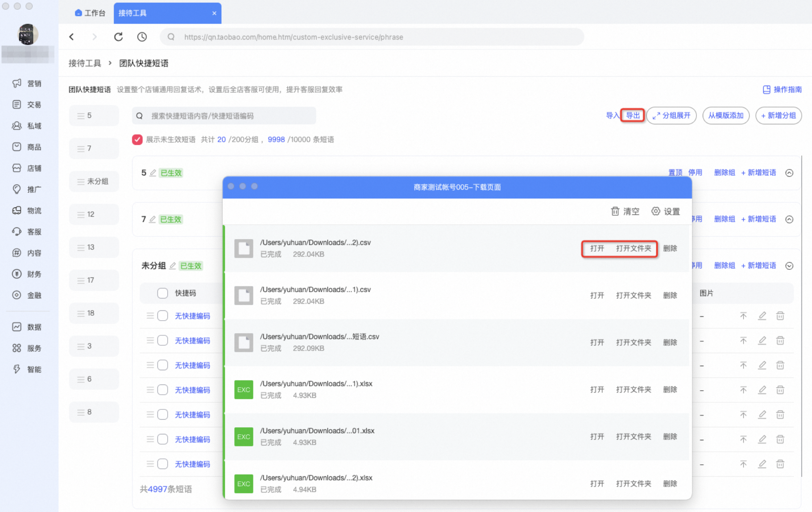Check the third 无快捷编码 row checkbox
Viewport: 812px width, 512px height.
[x=162, y=365]
